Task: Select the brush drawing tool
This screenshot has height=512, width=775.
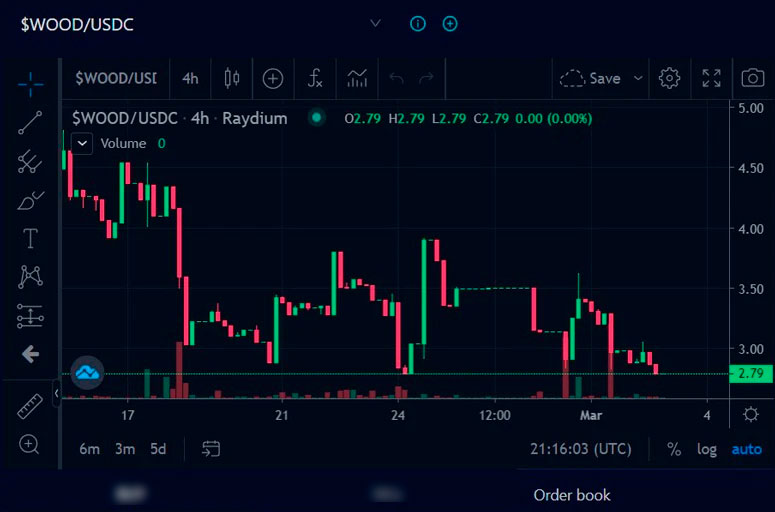Action: pos(30,200)
